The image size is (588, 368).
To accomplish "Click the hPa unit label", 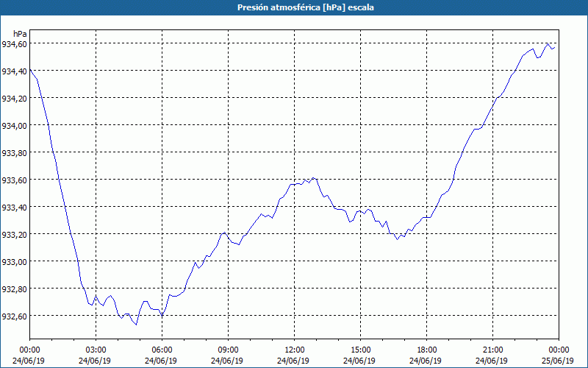I will 20,34.
